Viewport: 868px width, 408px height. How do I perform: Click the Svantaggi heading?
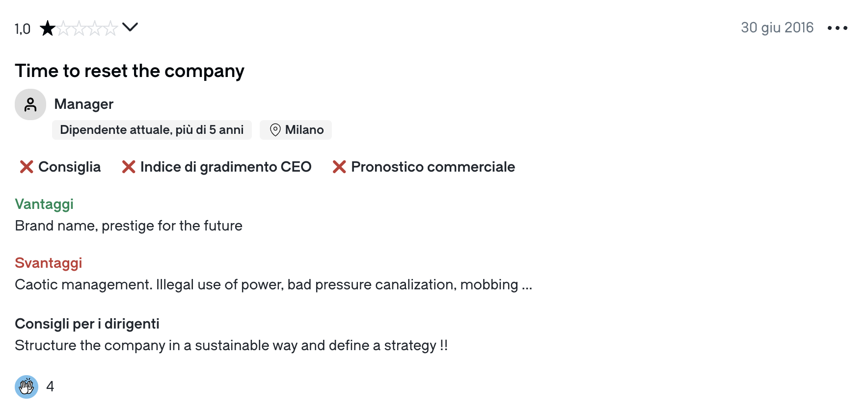[x=49, y=263]
